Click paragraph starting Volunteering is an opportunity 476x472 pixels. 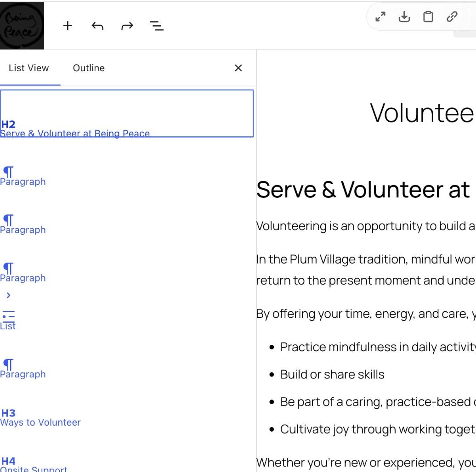(366, 226)
